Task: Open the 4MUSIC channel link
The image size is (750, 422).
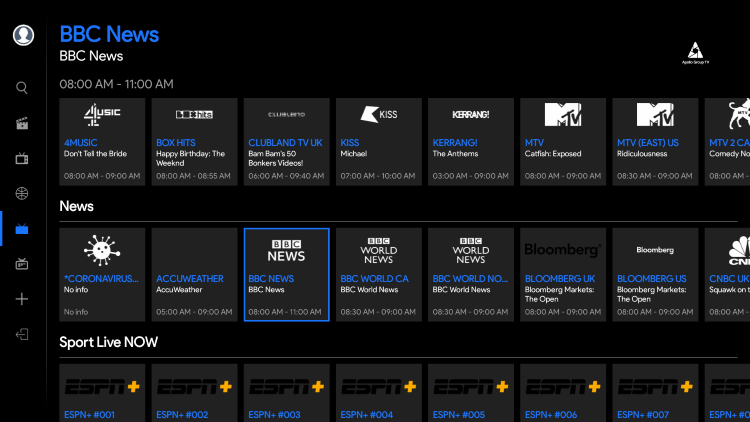Action: [x=80, y=143]
